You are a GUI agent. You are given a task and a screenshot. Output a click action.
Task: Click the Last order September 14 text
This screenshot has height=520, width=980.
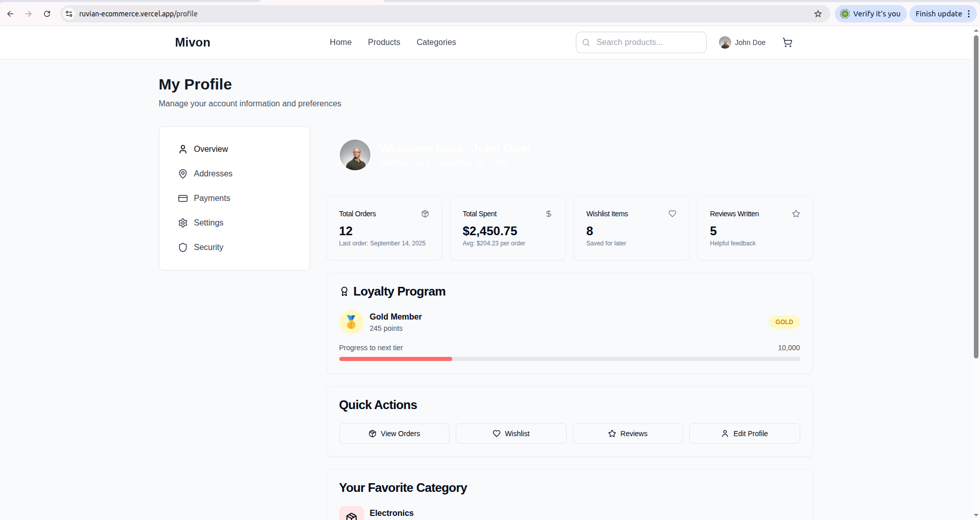pos(382,243)
